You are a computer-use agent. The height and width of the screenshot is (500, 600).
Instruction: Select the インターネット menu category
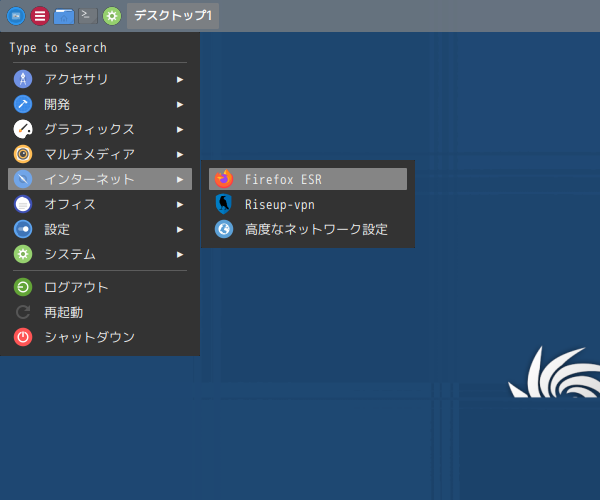tap(100, 179)
